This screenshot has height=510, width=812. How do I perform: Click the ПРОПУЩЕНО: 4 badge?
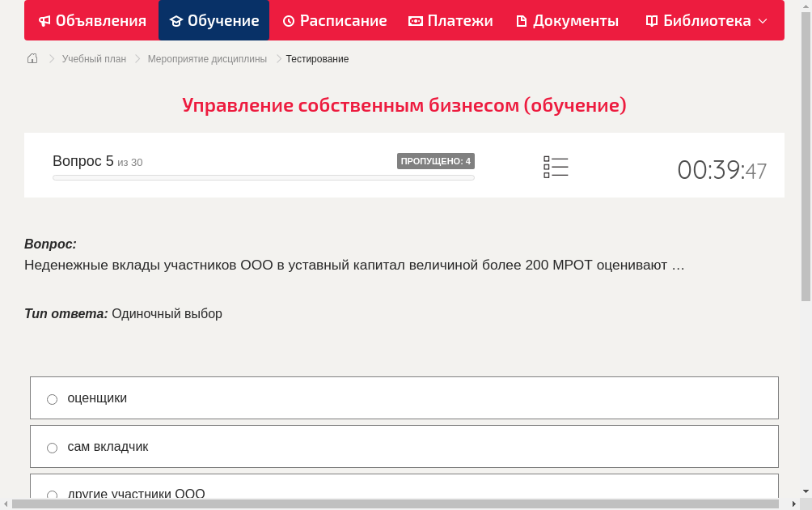tap(435, 160)
